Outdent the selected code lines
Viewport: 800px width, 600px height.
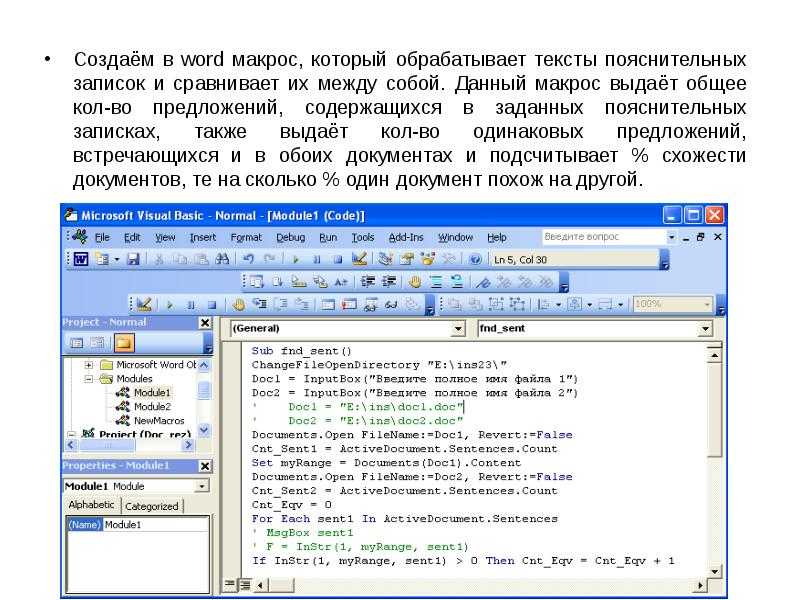389,281
